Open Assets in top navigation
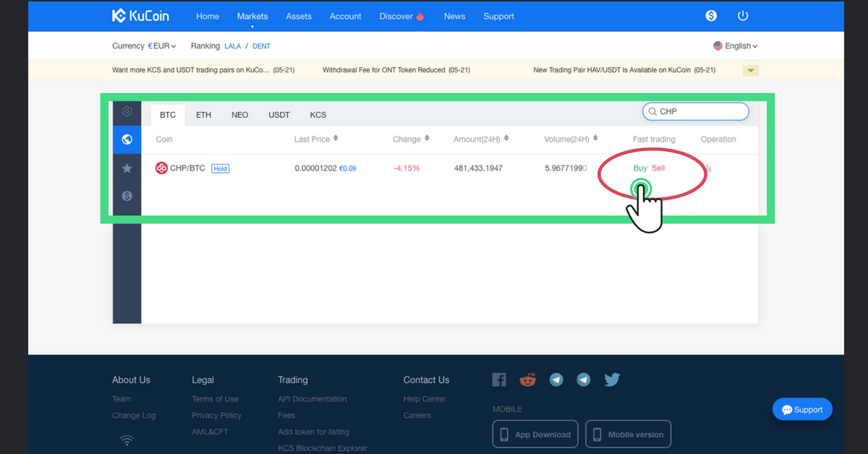The width and height of the screenshot is (868, 454). pos(299,16)
